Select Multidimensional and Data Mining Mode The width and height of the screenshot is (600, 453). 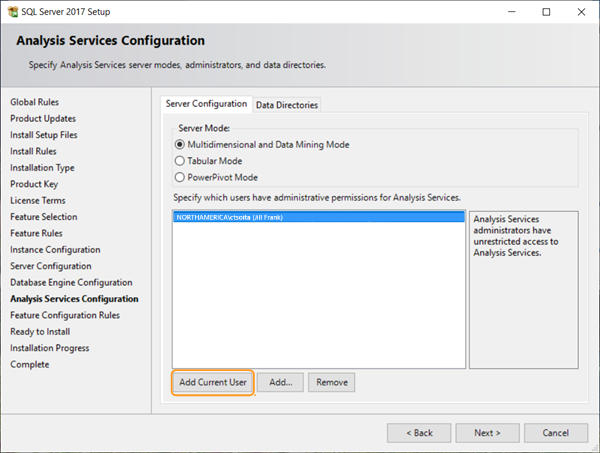click(180, 144)
